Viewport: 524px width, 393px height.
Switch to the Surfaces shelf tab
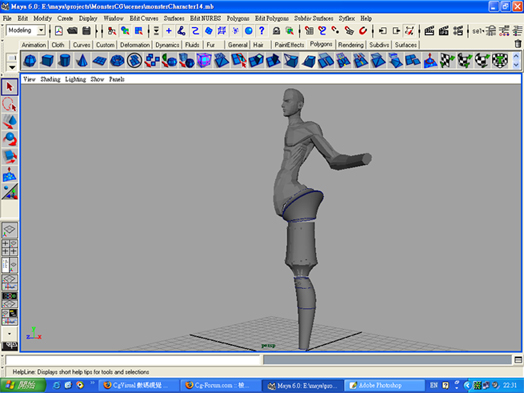click(x=406, y=45)
